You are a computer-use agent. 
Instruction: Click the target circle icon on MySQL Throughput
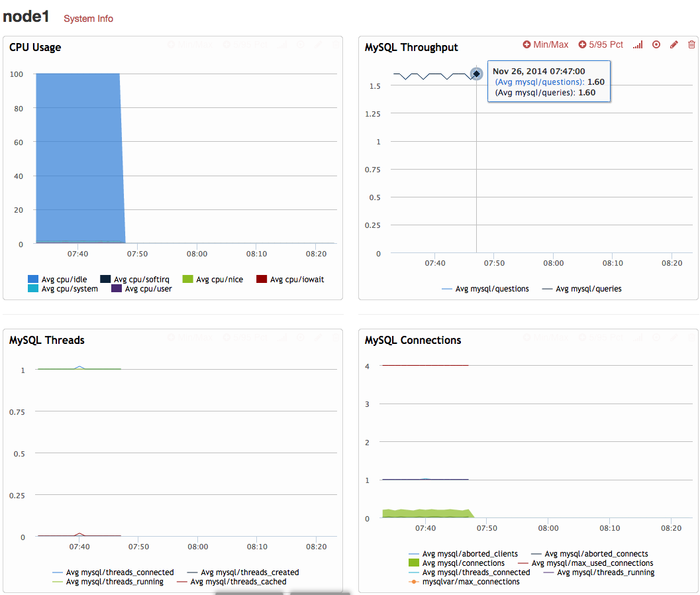[x=656, y=44]
